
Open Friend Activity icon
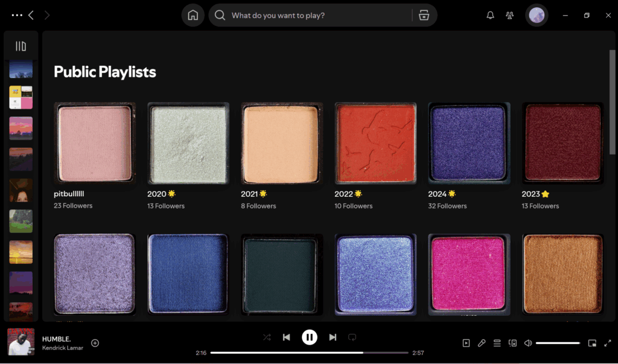click(x=510, y=16)
